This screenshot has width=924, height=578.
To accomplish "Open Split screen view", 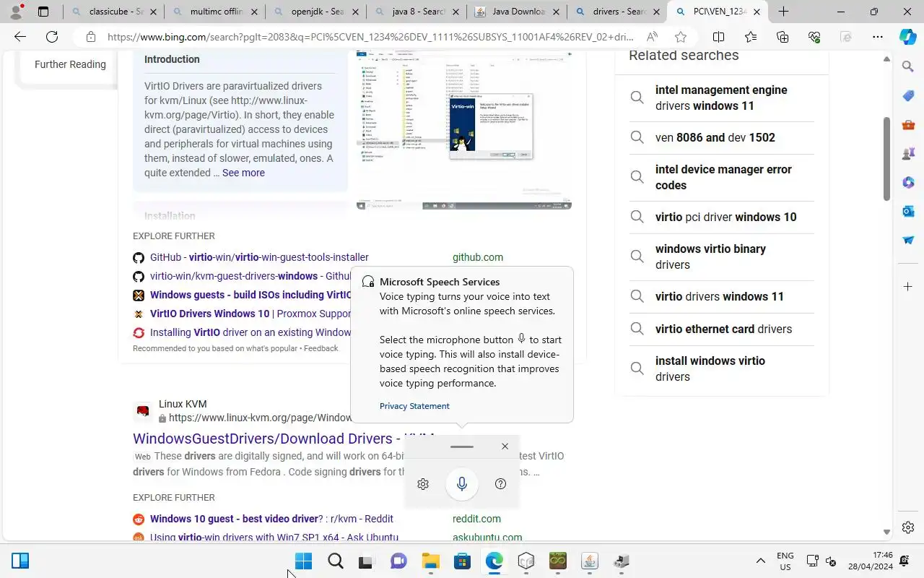I will [x=718, y=37].
